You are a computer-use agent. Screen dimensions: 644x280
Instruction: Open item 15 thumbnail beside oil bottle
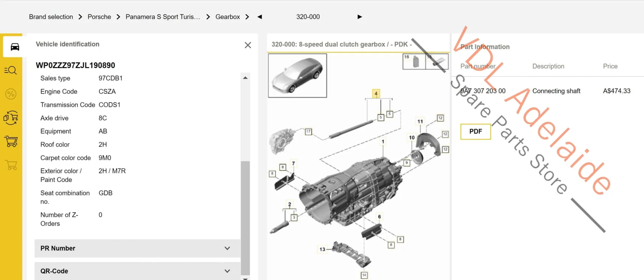437,61
